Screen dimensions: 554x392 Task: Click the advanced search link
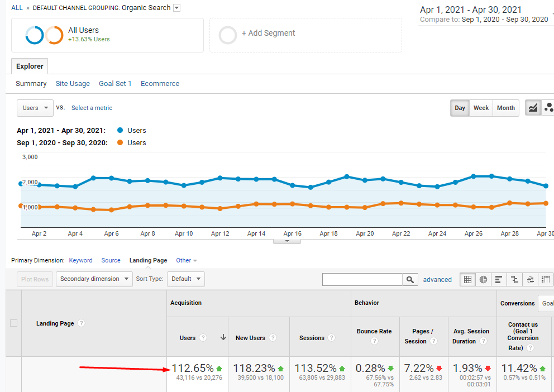pyautogui.click(x=437, y=279)
